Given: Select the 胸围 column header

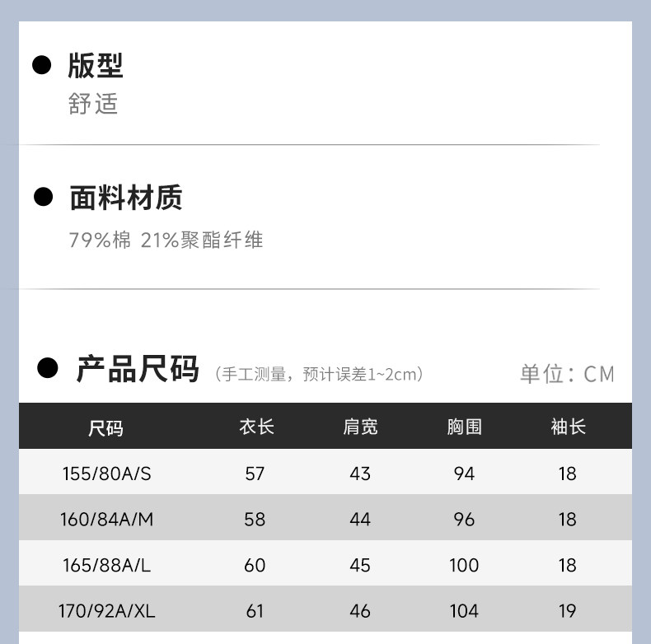Looking at the screenshot, I should point(464,427).
